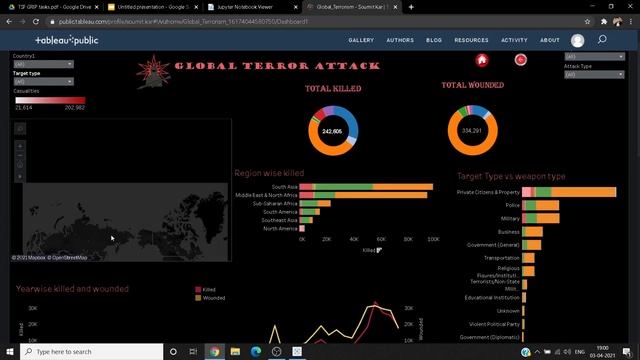
Task: Reload the page in the browser
Action: click(36, 22)
